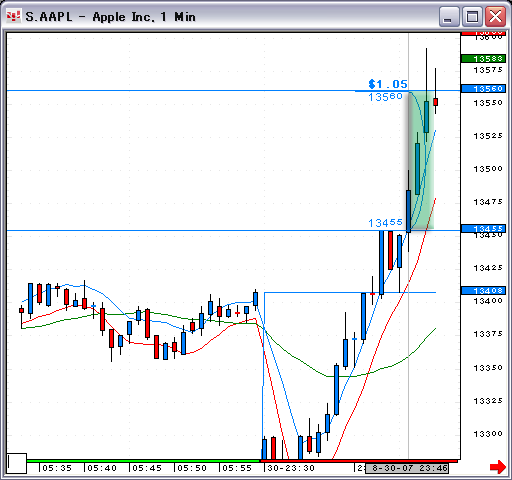Click the blue 13455 price axis marker
Viewport: 512px width, 480px height.
coord(483,228)
